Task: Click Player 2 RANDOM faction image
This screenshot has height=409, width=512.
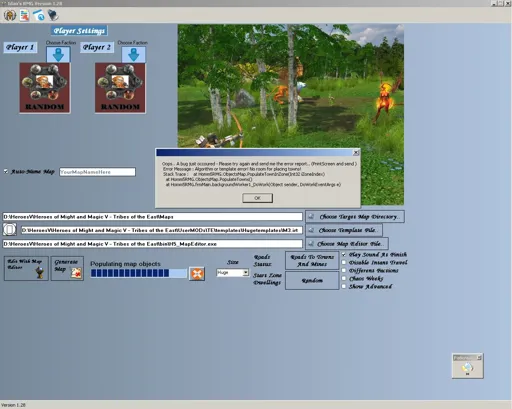Action: pos(120,88)
